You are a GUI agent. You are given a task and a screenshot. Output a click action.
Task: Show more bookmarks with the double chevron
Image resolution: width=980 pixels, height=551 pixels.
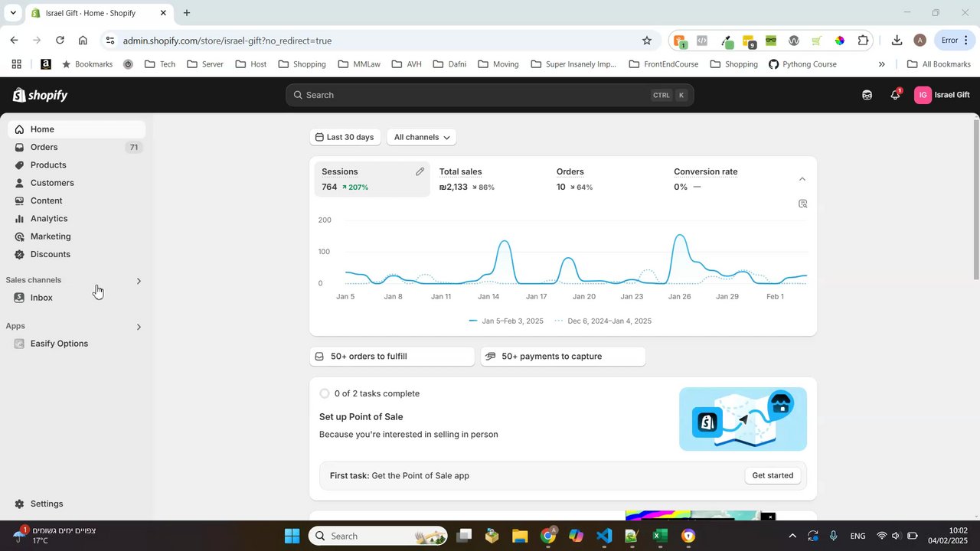pos(881,64)
